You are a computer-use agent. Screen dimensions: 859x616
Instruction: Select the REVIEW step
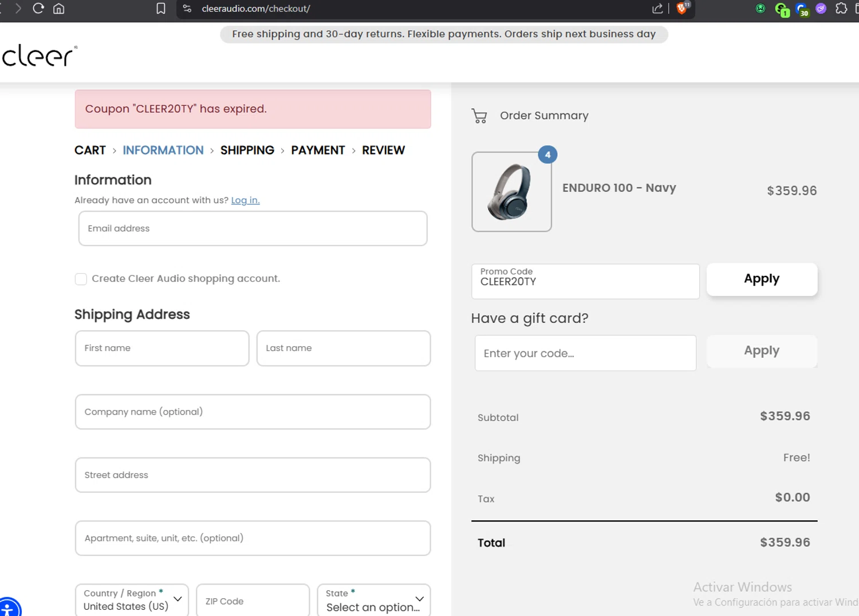tap(383, 150)
